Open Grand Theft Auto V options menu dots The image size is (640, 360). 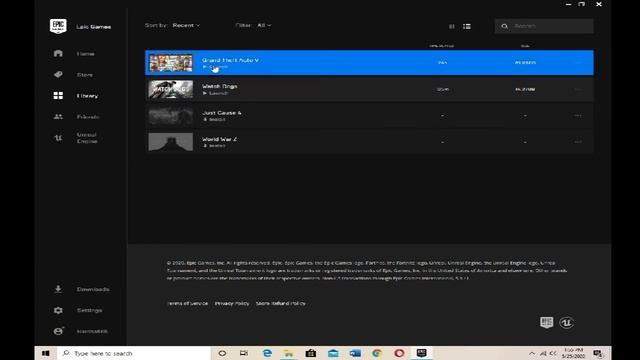[578, 62]
